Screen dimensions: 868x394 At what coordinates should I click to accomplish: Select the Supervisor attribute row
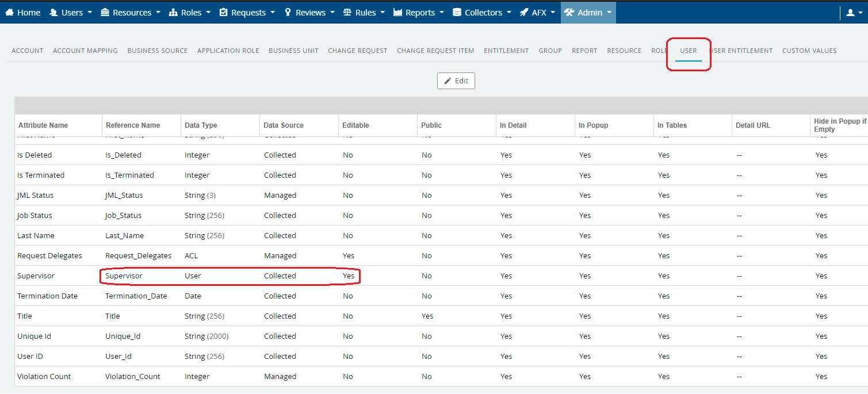[36, 276]
